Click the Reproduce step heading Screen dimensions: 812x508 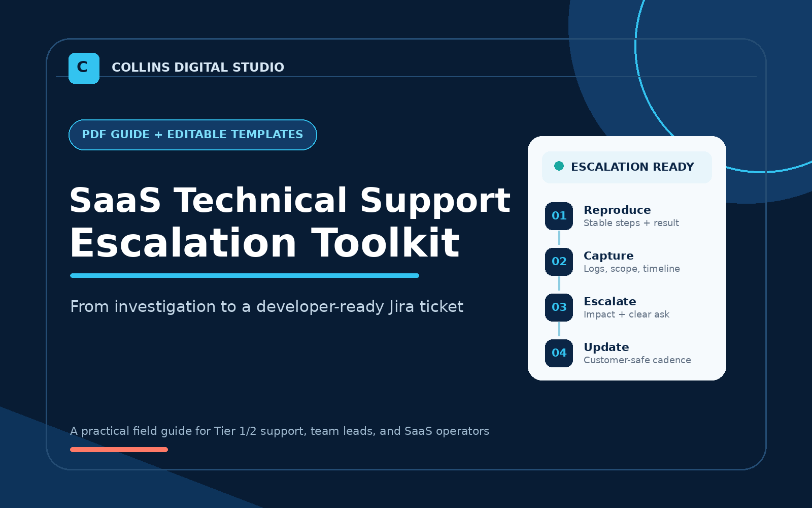coord(617,210)
